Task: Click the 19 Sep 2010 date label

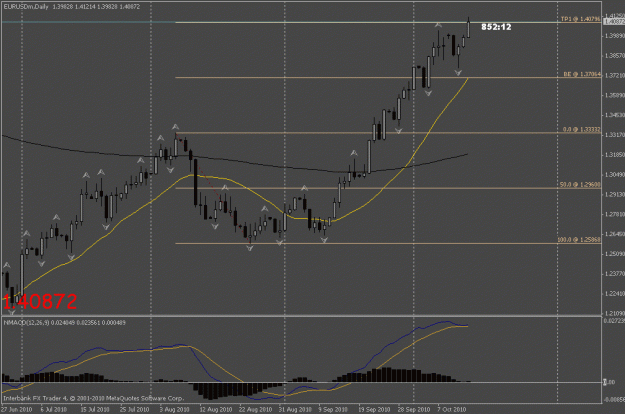Action: [x=374, y=409]
